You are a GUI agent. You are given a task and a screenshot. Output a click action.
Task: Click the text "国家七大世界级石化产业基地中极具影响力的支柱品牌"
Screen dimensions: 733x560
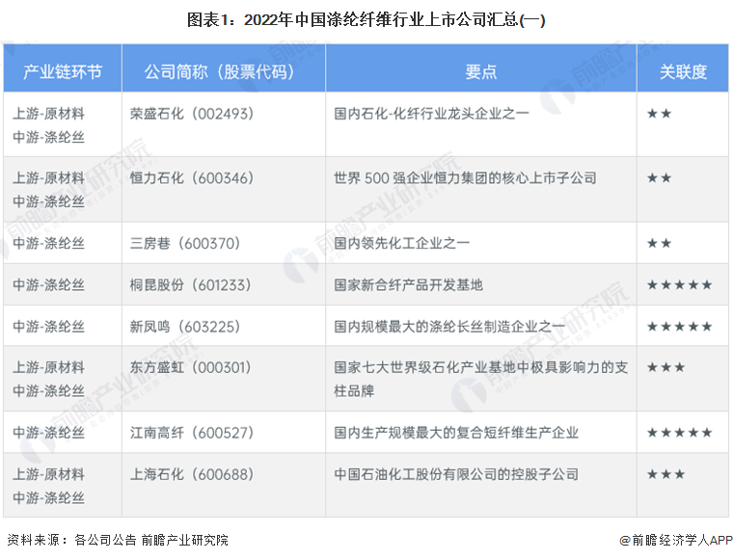(480, 379)
